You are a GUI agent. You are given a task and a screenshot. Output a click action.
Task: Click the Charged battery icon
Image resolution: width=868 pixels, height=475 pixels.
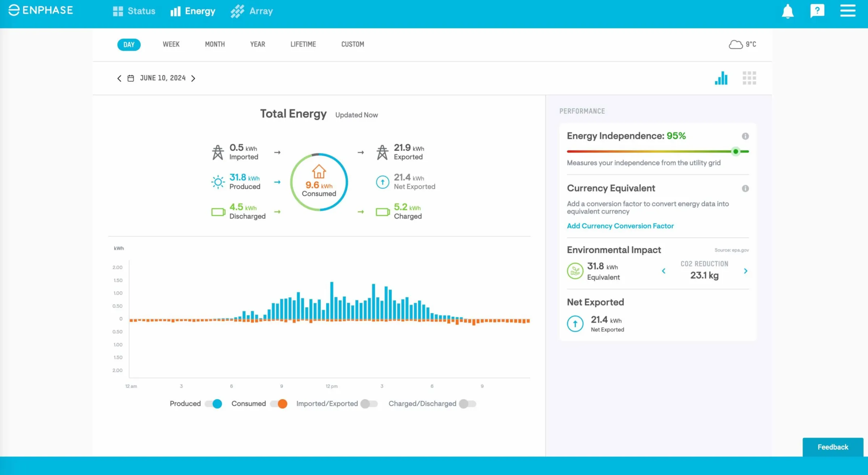383,212
